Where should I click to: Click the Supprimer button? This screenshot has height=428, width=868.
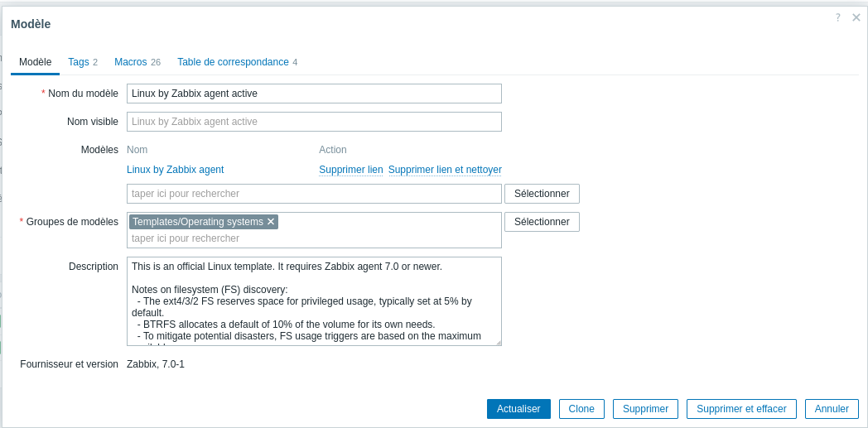tap(645, 409)
